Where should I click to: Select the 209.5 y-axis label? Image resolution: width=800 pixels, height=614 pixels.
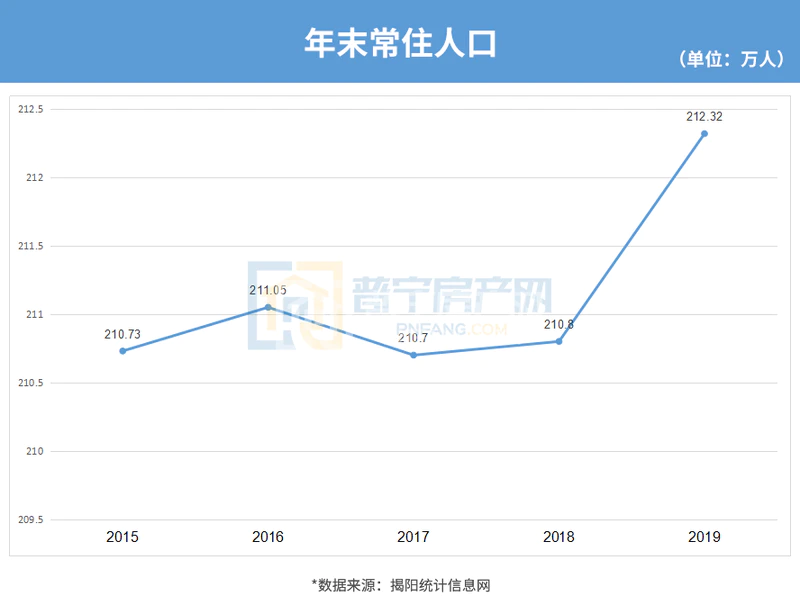coord(32,520)
